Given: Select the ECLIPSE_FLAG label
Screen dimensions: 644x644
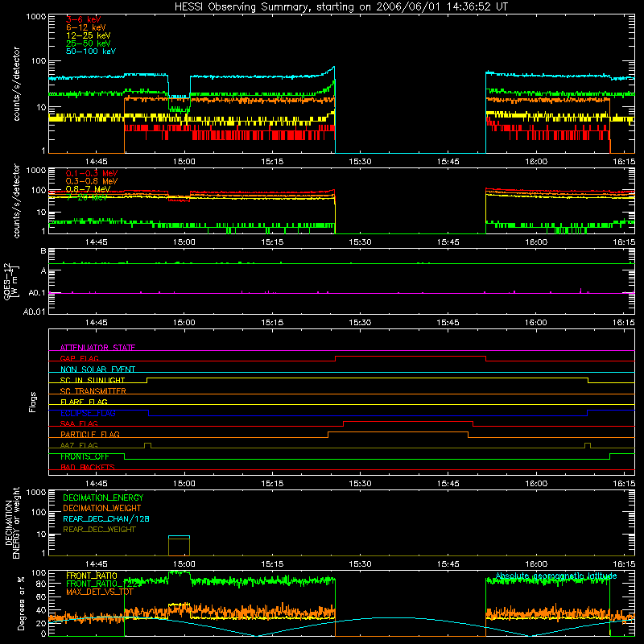Looking at the screenshot, I should [x=88, y=413].
